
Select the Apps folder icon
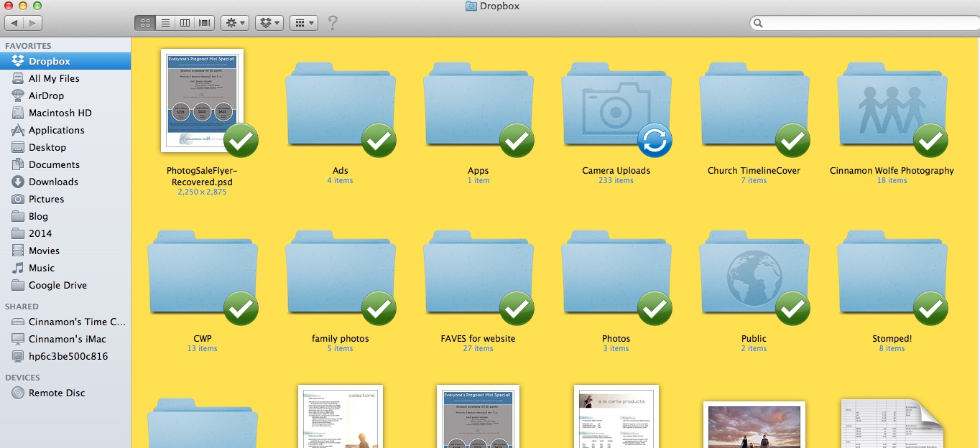point(479,106)
